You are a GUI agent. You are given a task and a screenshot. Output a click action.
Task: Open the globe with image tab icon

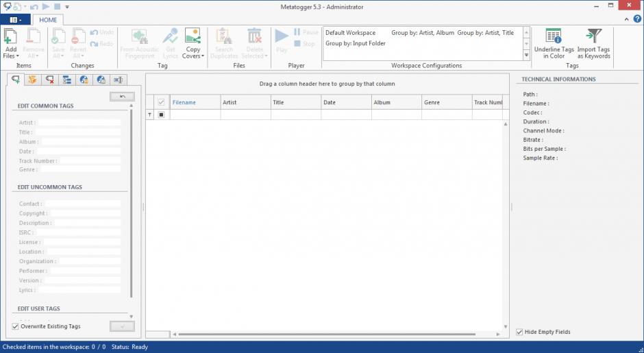(101, 80)
